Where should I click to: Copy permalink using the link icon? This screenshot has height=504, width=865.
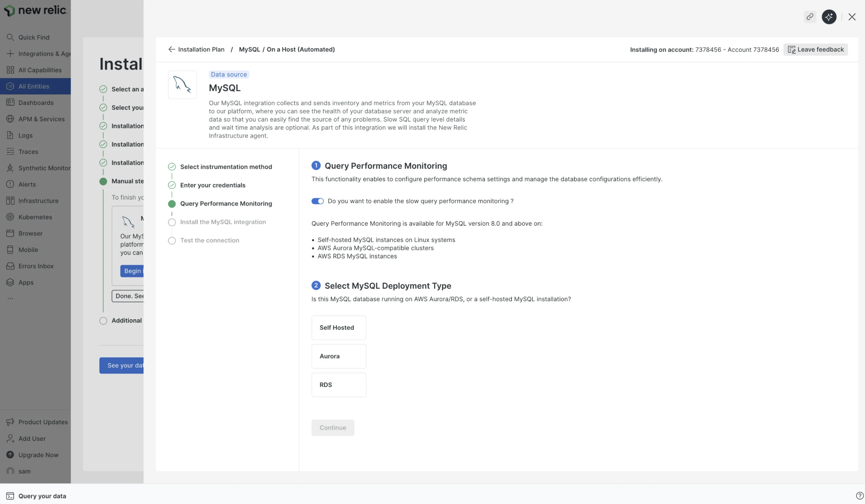810,17
